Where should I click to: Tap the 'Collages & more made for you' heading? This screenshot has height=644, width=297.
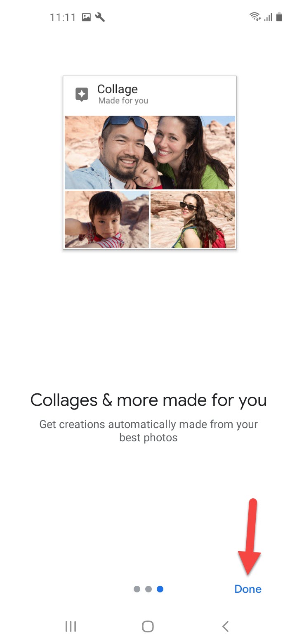148,400
